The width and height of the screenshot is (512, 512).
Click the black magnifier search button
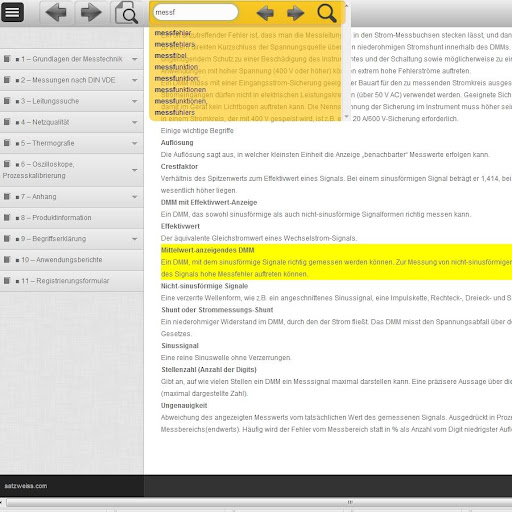pyautogui.click(x=327, y=13)
